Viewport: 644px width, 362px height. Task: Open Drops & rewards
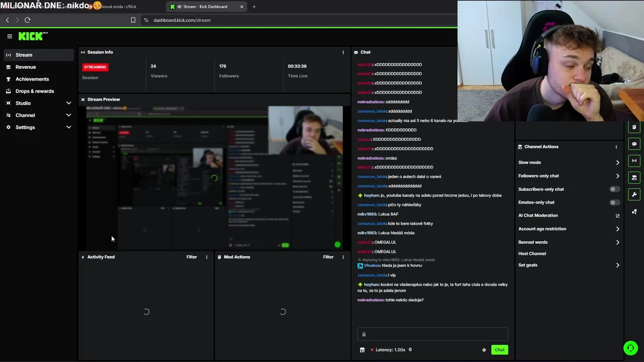[x=39, y=91]
